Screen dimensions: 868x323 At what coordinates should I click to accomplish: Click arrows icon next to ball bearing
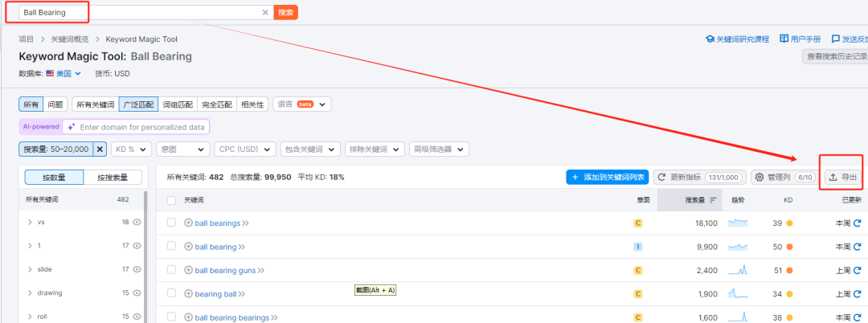[242, 247]
